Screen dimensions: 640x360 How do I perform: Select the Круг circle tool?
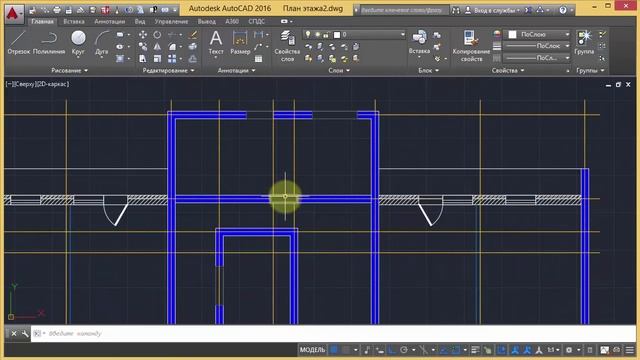click(x=78, y=42)
